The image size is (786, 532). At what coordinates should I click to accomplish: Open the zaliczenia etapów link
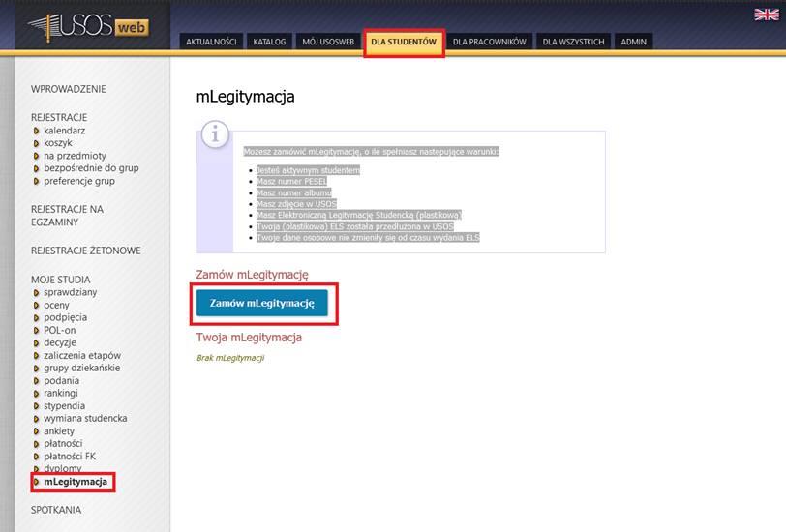tap(82, 356)
